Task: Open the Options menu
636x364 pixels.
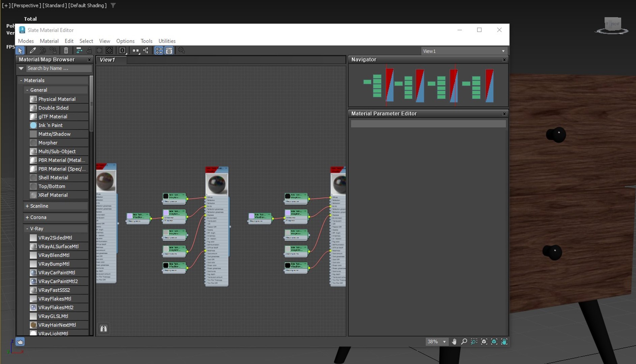Action: 125,41
